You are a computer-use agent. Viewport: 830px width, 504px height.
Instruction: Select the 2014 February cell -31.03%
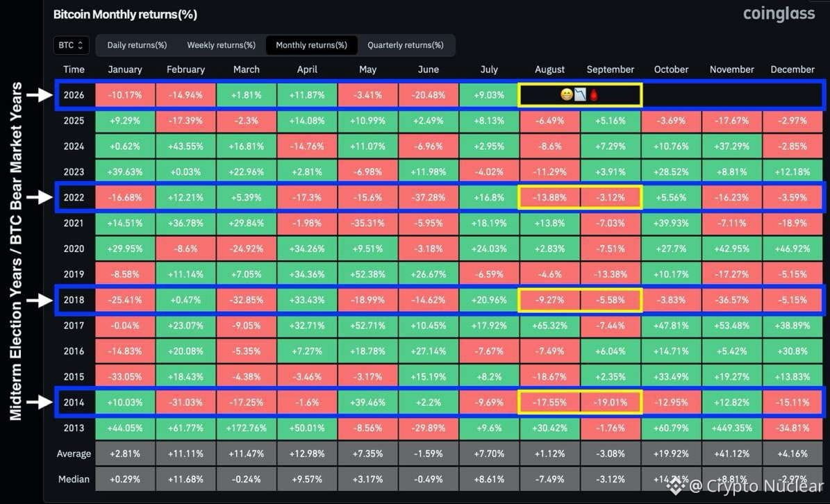click(x=186, y=403)
